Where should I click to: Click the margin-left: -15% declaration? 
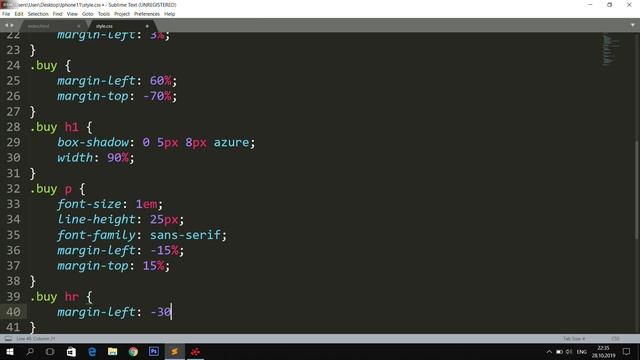(x=121, y=250)
